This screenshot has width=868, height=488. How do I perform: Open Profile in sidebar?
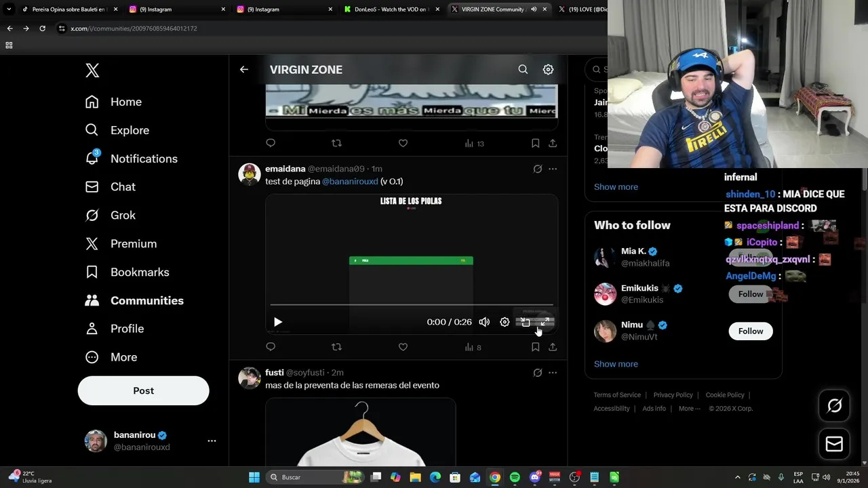click(x=115, y=329)
